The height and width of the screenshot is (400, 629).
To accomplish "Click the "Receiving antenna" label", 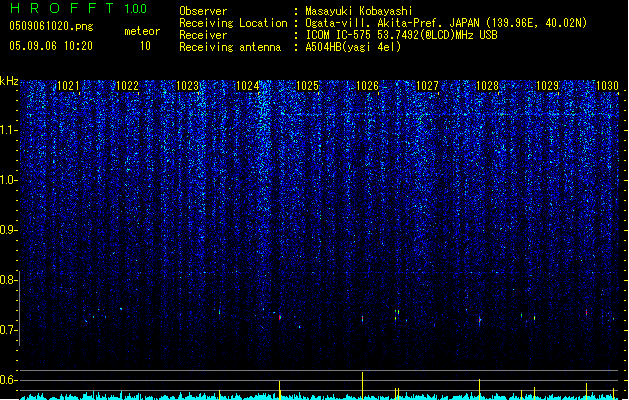I will 230,47.
